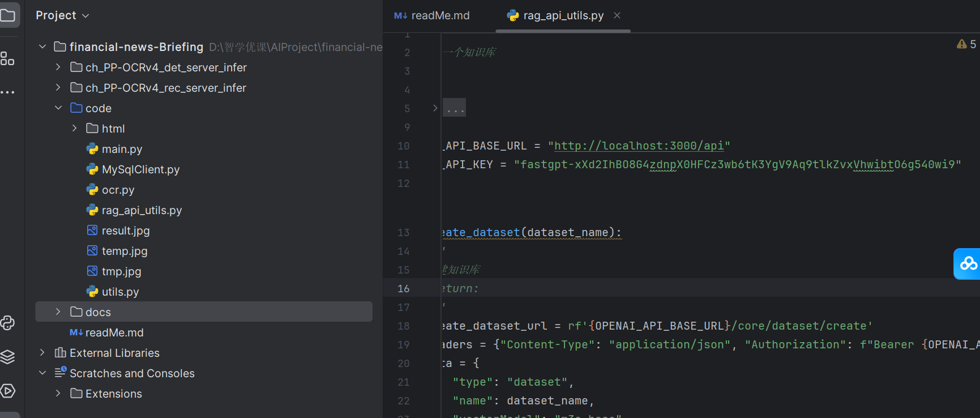The height and width of the screenshot is (418, 980).
Task: Switch to the readMe.md tab
Action: pyautogui.click(x=433, y=16)
